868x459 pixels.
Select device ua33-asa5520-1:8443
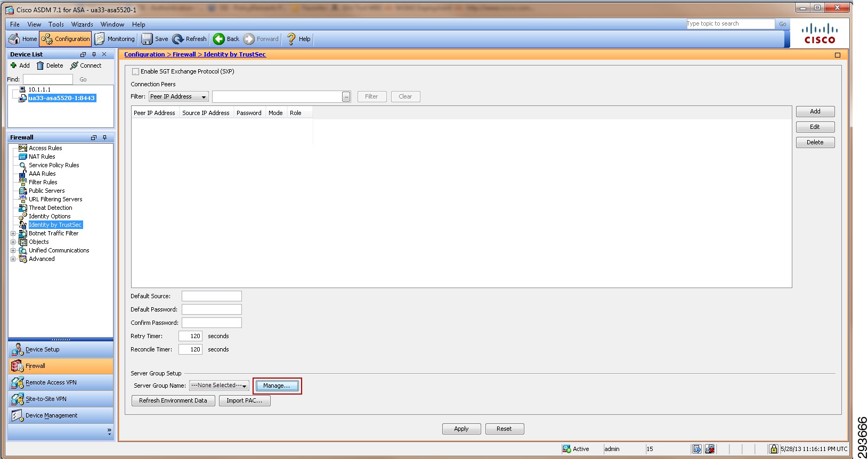[62, 98]
